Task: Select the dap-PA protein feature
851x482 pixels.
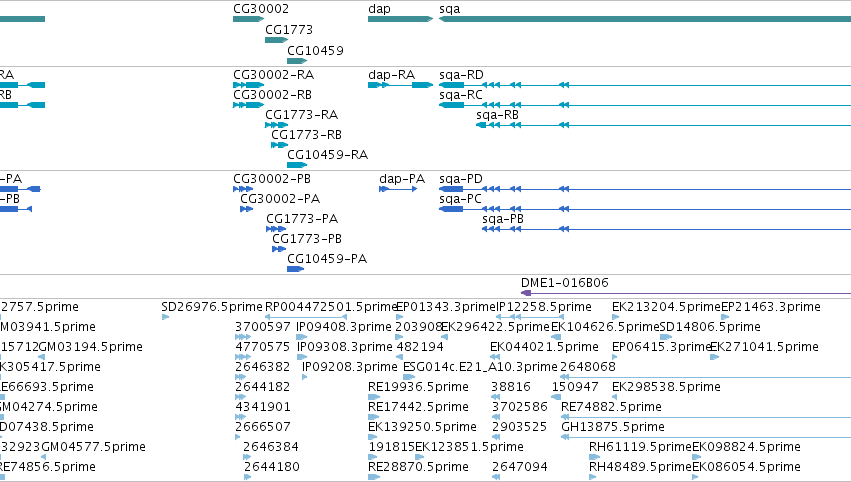Action: (x=398, y=189)
